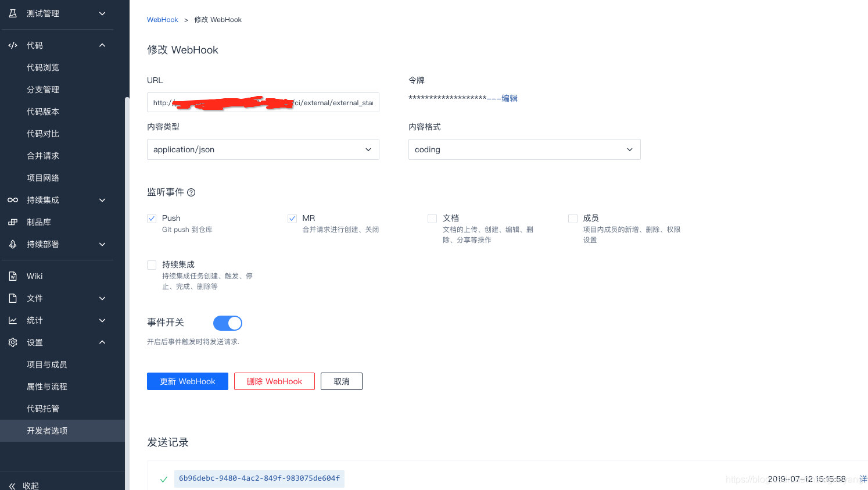Image resolution: width=868 pixels, height=490 pixels.
Task: Click the 删除 WebHook button
Action: (274, 381)
